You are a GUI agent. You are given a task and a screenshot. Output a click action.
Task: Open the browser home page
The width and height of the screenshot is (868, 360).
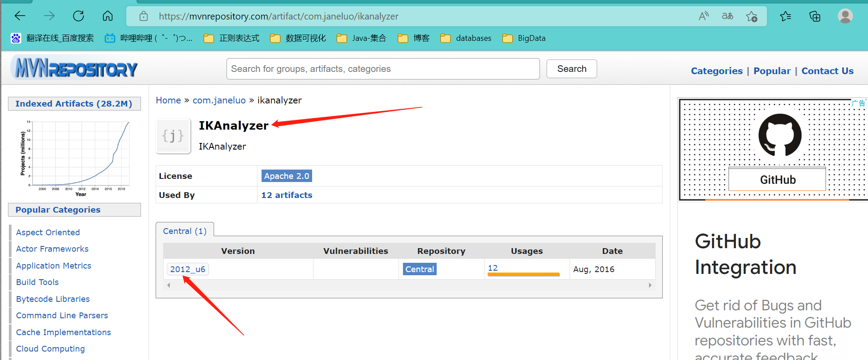click(108, 16)
